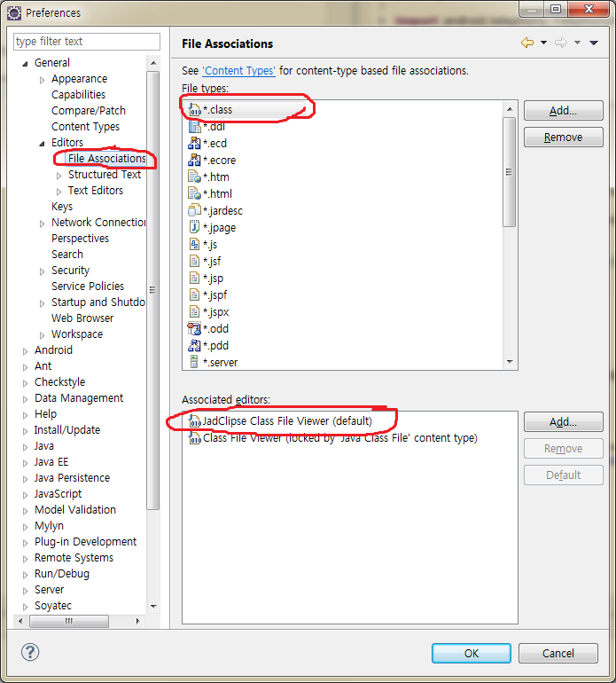The height and width of the screenshot is (683, 616).
Task: Select Compare/Patch preference page
Action: pyautogui.click(x=89, y=111)
